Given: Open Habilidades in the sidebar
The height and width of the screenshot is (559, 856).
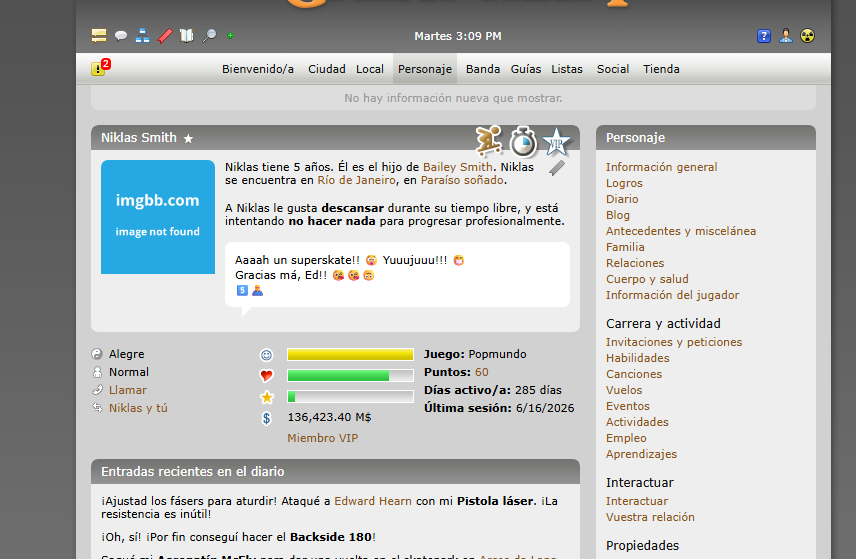Looking at the screenshot, I should (x=637, y=358).
